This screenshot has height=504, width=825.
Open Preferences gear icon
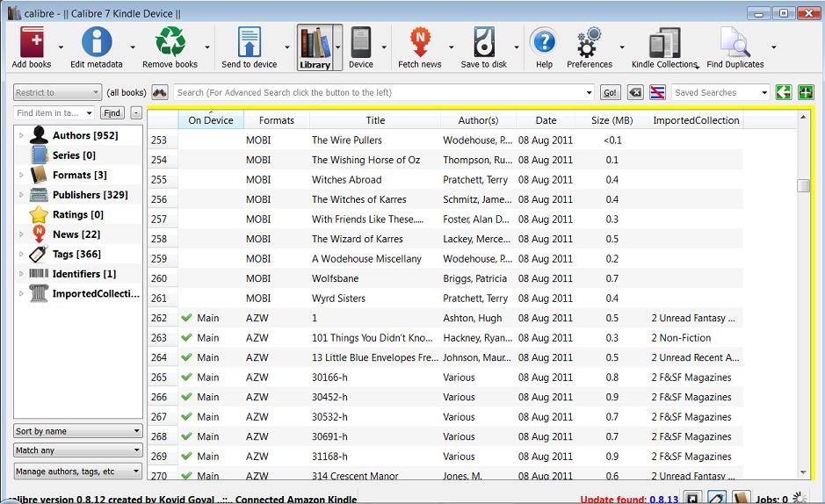[590, 42]
